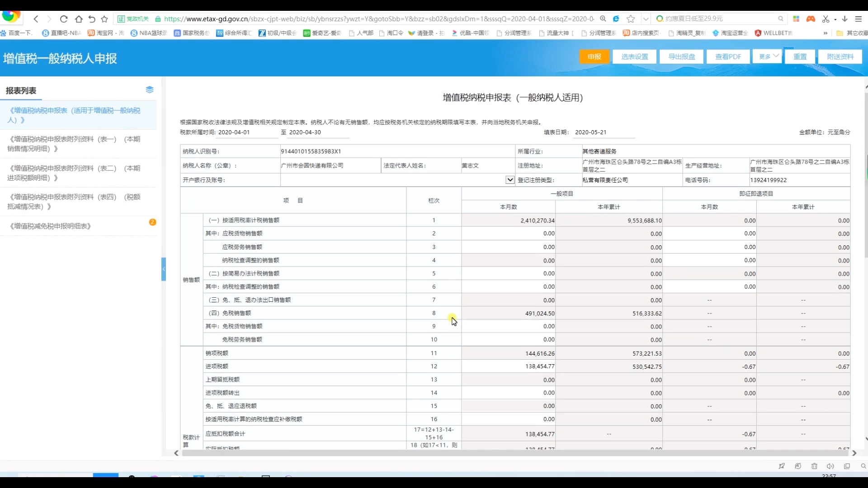Click the 查看PDF button
868x488 pixels.
coord(728,56)
